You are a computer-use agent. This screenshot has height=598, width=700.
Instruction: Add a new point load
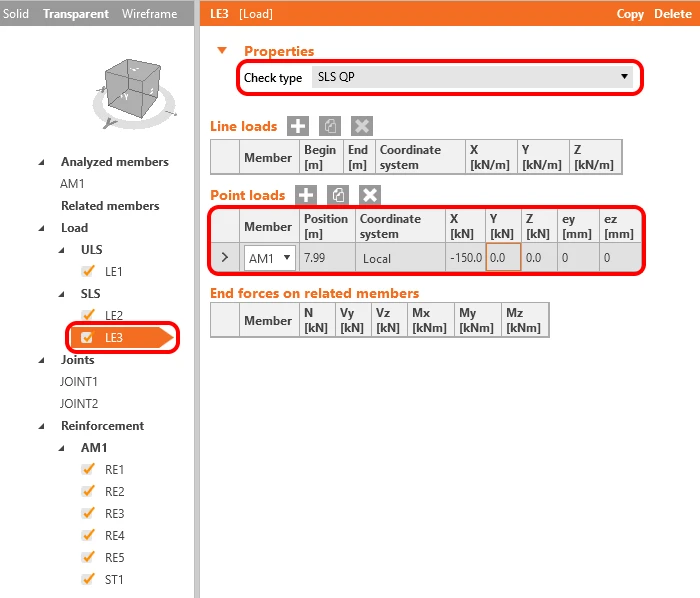(x=306, y=195)
